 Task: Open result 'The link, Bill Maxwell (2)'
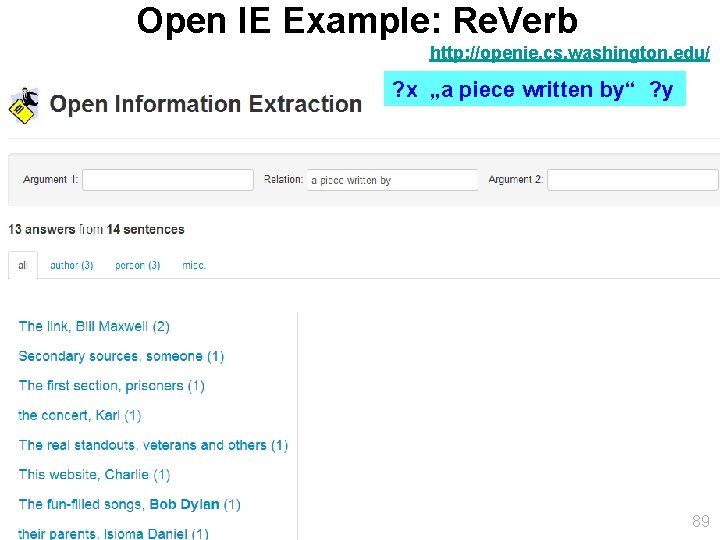[94, 326]
